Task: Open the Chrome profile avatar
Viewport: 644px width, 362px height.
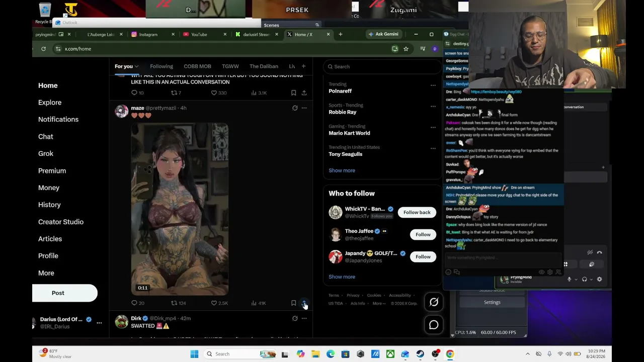Action: 435,49
